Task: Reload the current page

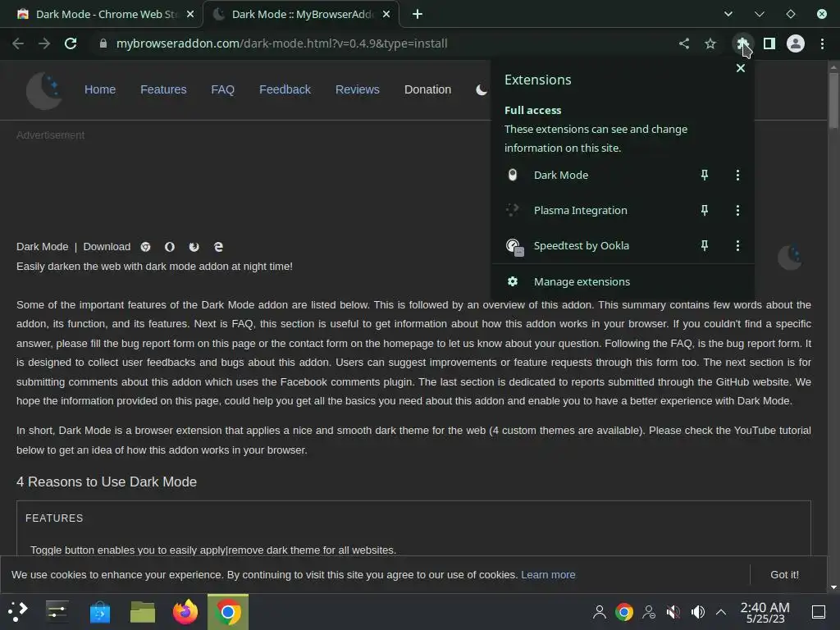Action: (x=71, y=43)
